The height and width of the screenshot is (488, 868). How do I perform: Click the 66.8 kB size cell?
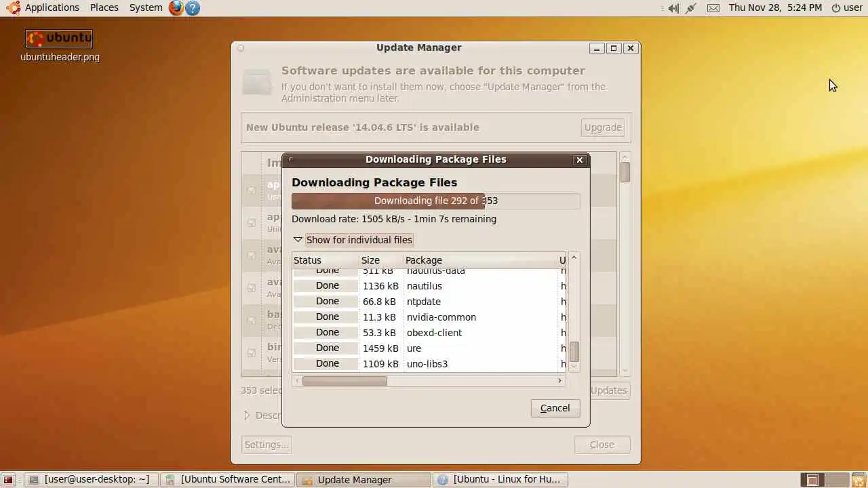[x=379, y=302]
